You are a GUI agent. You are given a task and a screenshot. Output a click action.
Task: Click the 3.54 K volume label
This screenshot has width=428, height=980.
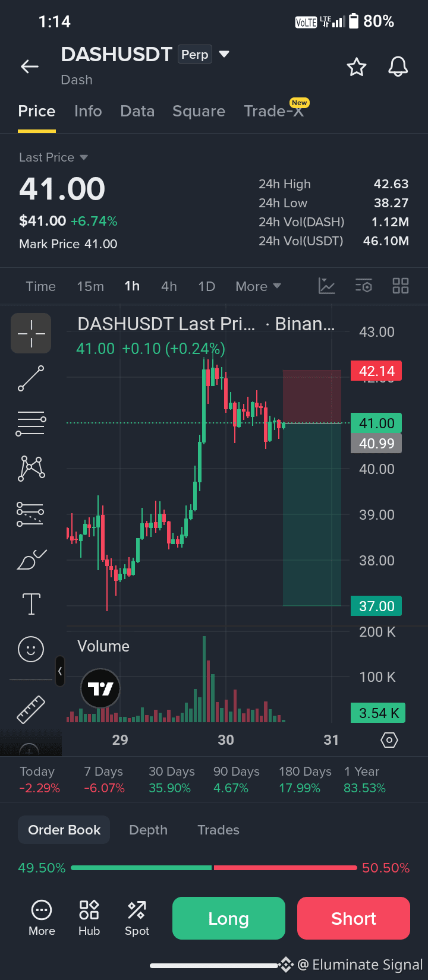click(x=379, y=713)
